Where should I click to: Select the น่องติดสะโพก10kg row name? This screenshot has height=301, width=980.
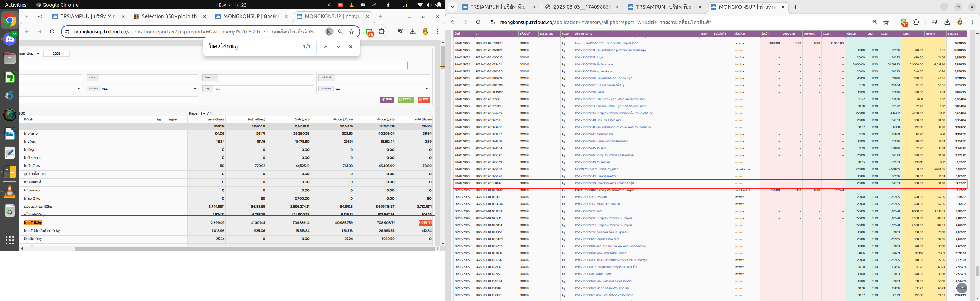38,206
